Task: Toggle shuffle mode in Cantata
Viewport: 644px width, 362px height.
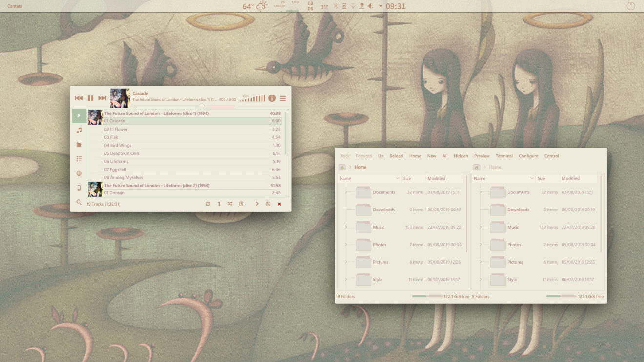Action: tap(230, 204)
